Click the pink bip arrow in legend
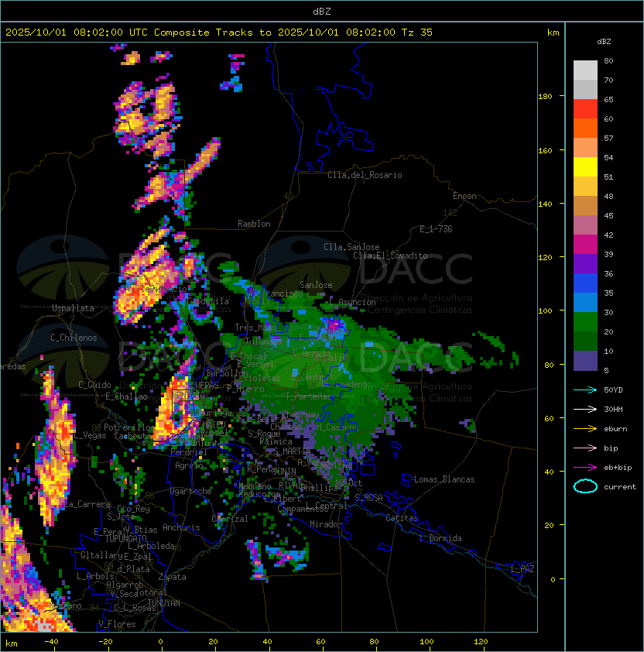 (x=585, y=448)
